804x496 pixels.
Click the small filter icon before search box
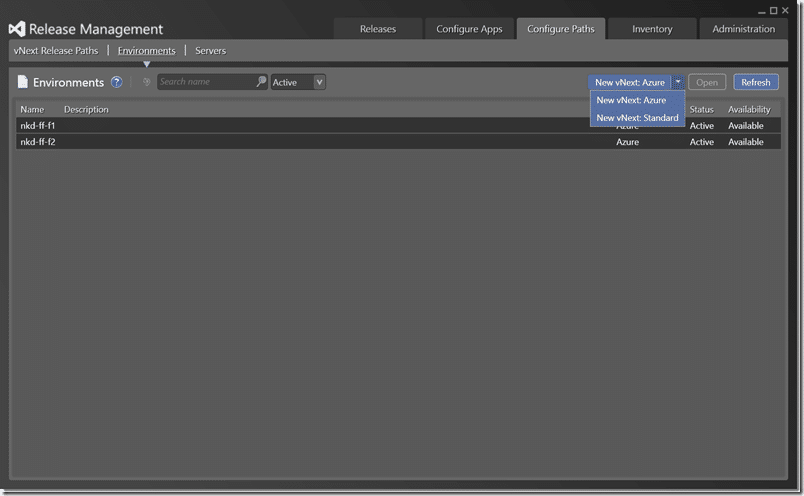click(147, 82)
